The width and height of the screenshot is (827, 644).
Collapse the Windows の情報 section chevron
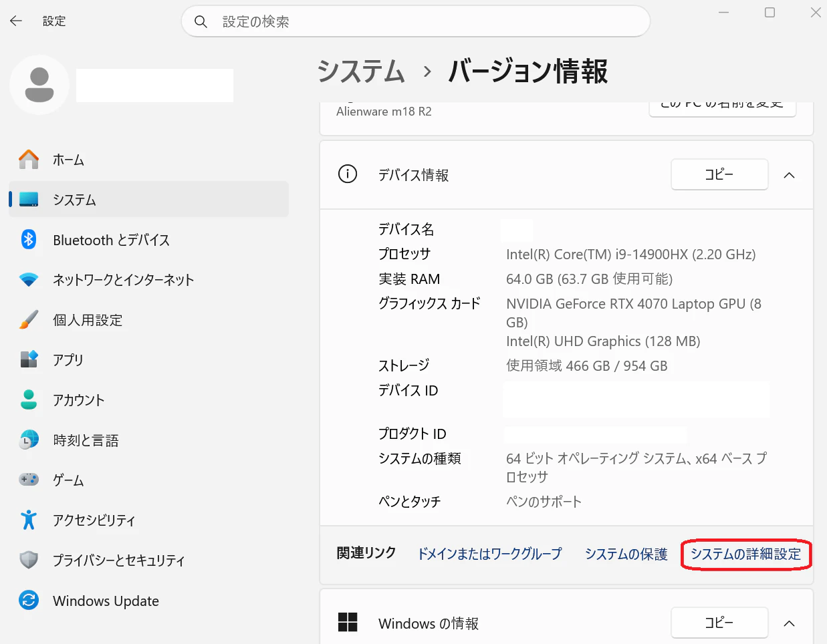click(789, 623)
